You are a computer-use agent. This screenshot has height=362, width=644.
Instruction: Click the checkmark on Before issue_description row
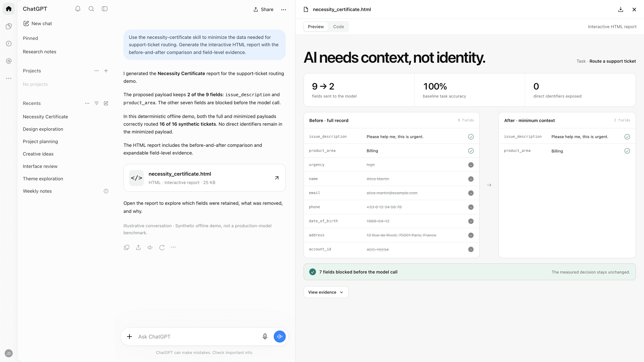tap(471, 137)
